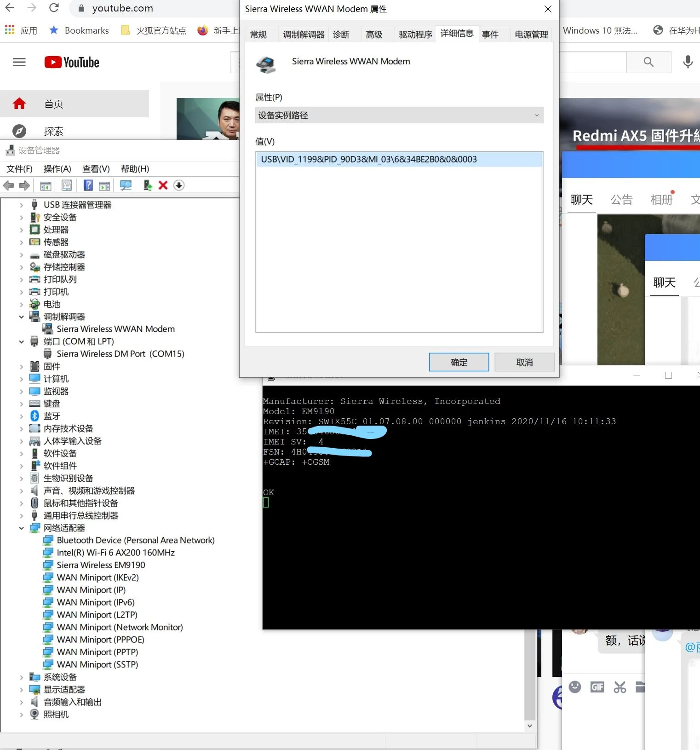
Task: Disable device with down-arrow toolbar icon
Action: click(x=179, y=185)
